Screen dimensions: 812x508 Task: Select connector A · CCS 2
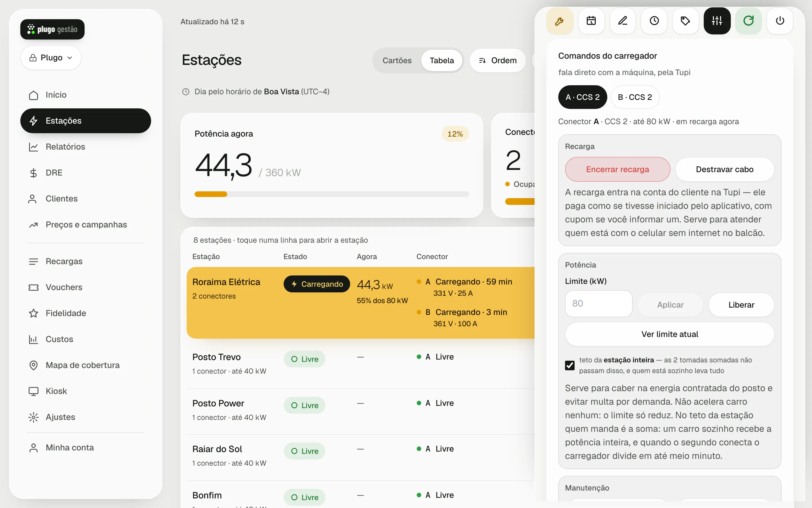pos(582,97)
